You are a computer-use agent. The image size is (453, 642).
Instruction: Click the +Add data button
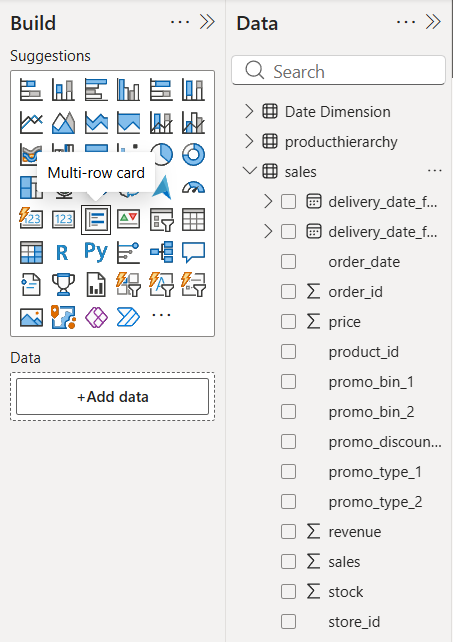pyautogui.click(x=113, y=397)
